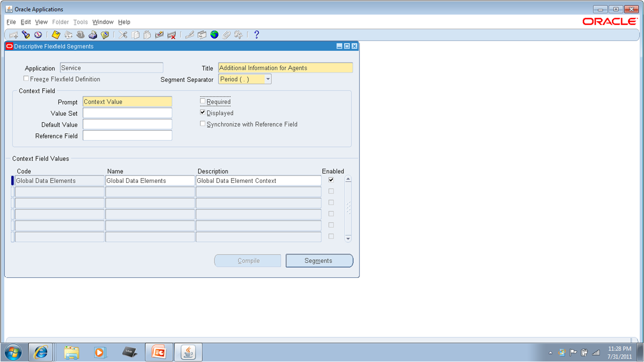Viewport: 644px width, 362px height.
Task: Print with the printer toolbar icon
Action: [93, 35]
